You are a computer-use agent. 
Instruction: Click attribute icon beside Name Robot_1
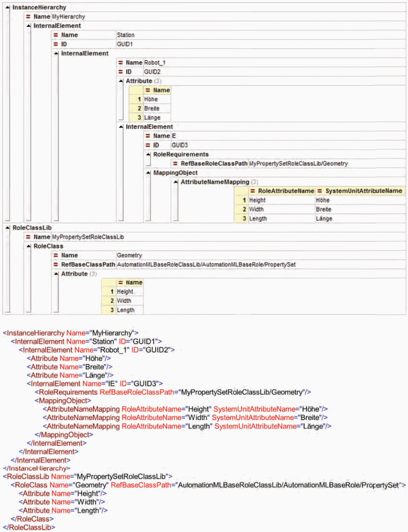point(120,62)
